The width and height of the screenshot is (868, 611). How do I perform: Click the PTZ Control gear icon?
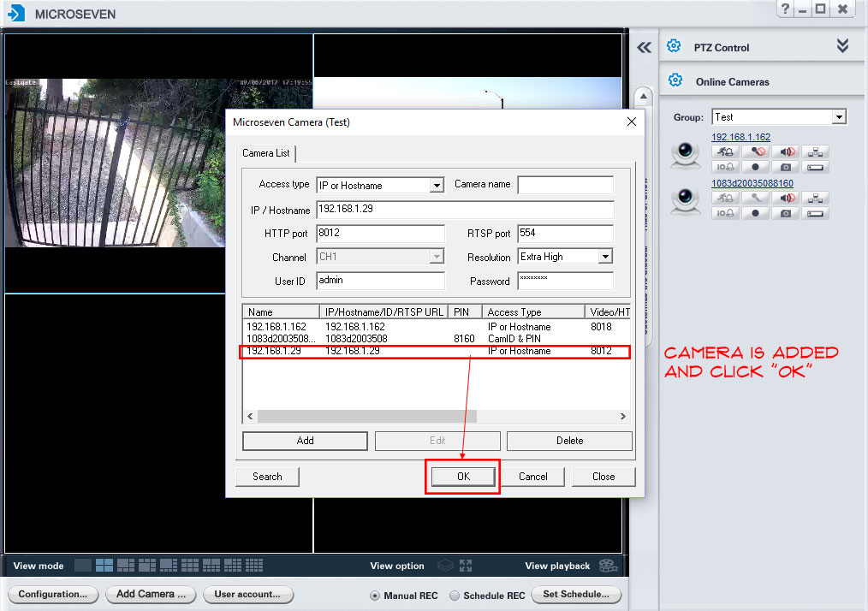click(674, 46)
